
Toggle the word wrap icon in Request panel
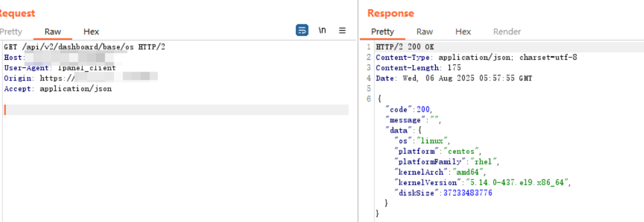(x=302, y=30)
